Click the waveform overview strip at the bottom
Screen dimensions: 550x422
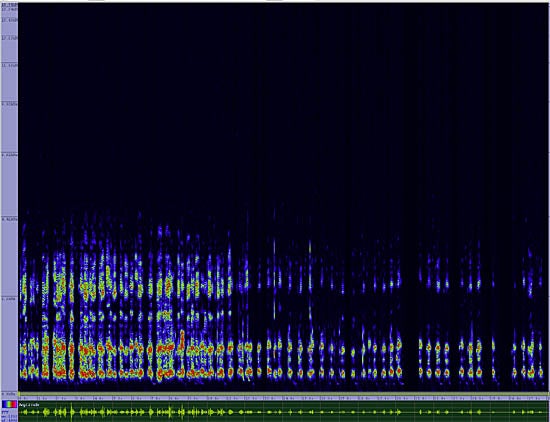[283, 411]
